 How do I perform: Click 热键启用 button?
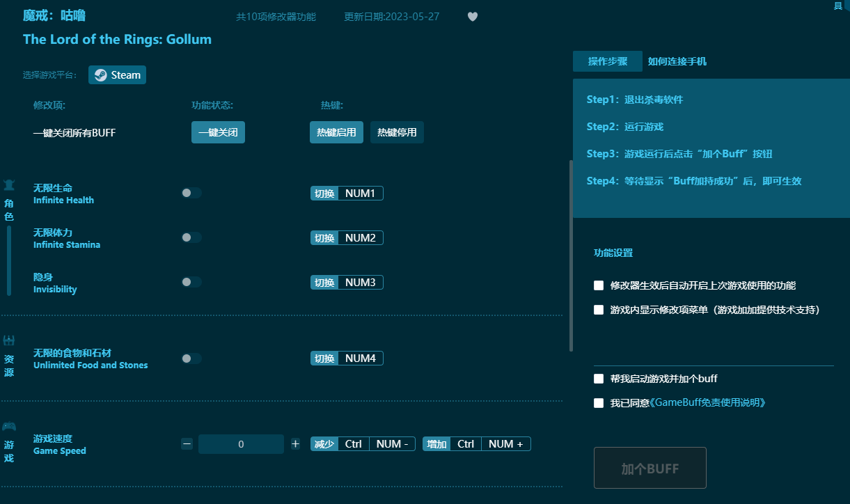click(336, 132)
